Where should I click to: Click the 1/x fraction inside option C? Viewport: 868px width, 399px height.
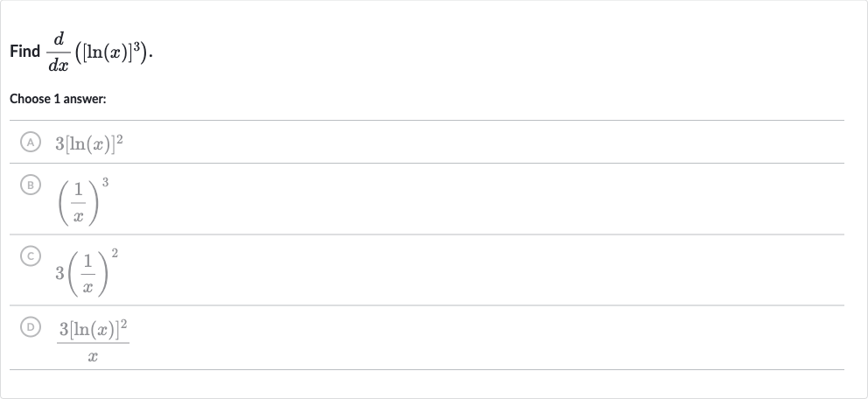87,274
